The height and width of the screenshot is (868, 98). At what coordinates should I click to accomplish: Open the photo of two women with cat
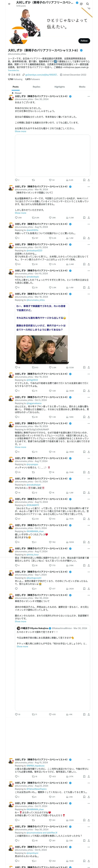point(42,349)
